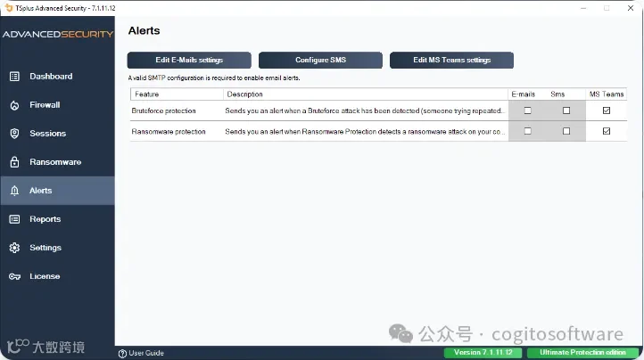Go to the License section
This screenshot has height=360, width=644.
[x=57, y=276]
